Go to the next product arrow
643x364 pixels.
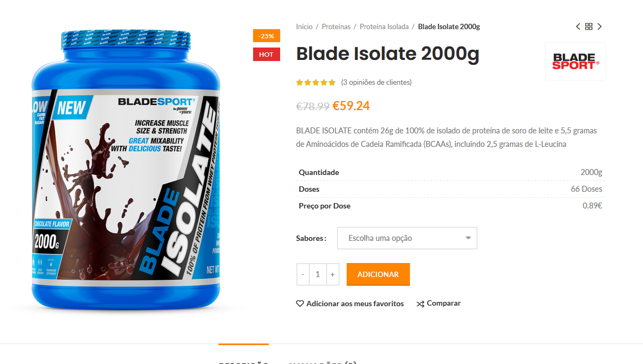pos(600,26)
